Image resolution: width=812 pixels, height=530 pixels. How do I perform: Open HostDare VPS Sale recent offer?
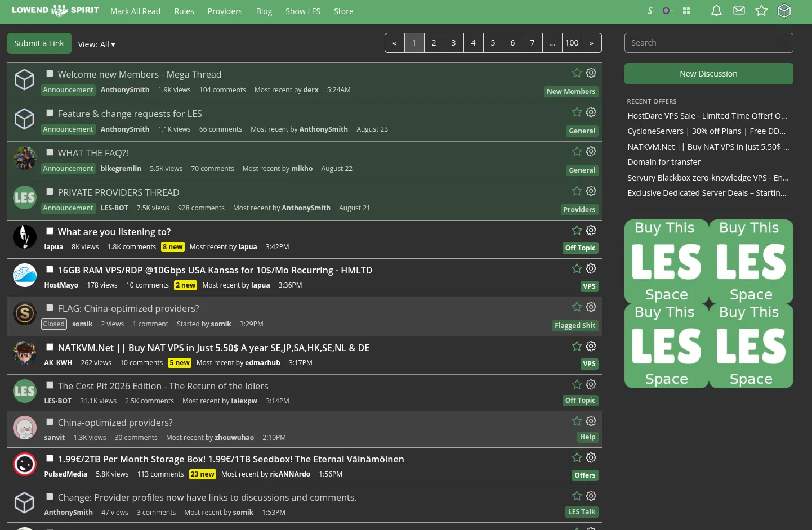[x=707, y=116]
